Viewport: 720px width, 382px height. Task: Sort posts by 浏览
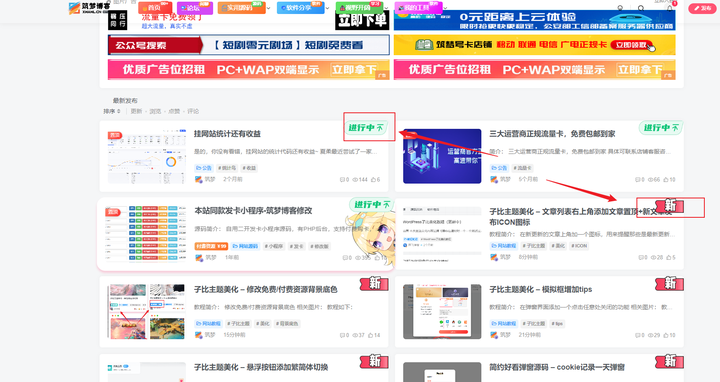tap(155, 111)
